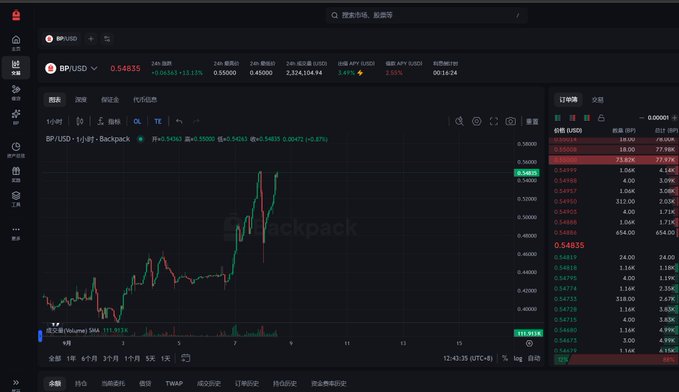Click the Backpack logo at the sidebar top
The width and height of the screenshot is (679, 392).
pos(16,16)
